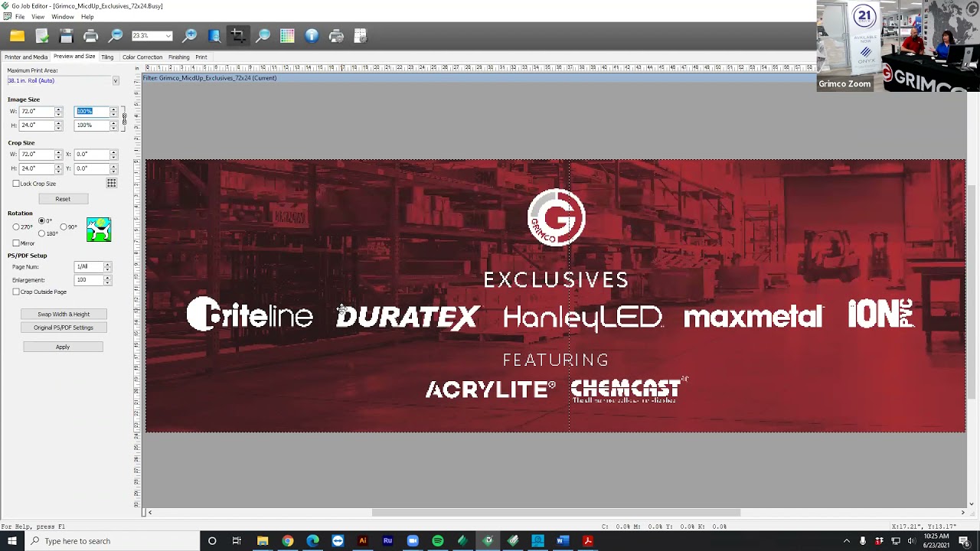This screenshot has width=980, height=551.
Task: Click the Enlargement value field
Action: click(x=89, y=280)
